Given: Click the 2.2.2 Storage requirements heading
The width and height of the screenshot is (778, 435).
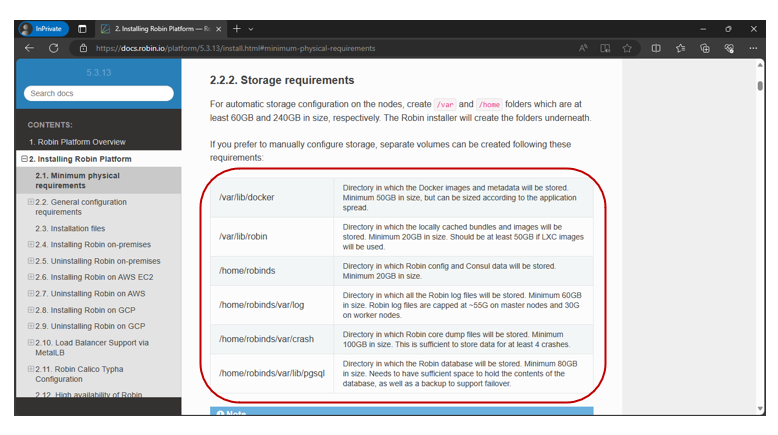Looking at the screenshot, I should pyautogui.click(x=282, y=80).
